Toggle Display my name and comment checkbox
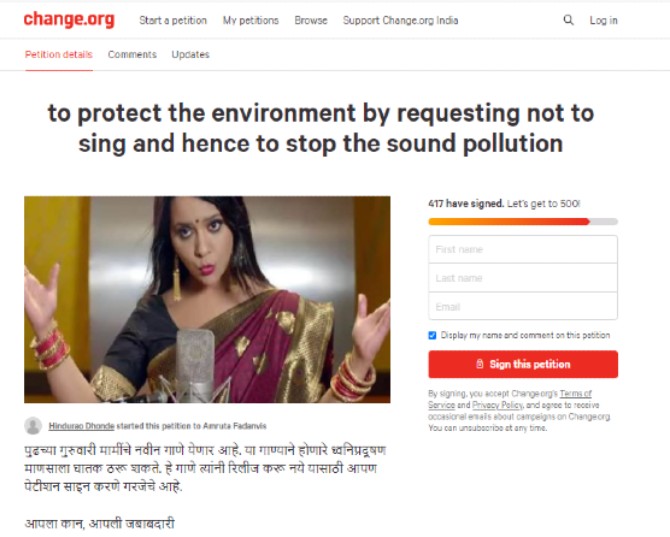670x537 pixels. (x=432, y=335)
